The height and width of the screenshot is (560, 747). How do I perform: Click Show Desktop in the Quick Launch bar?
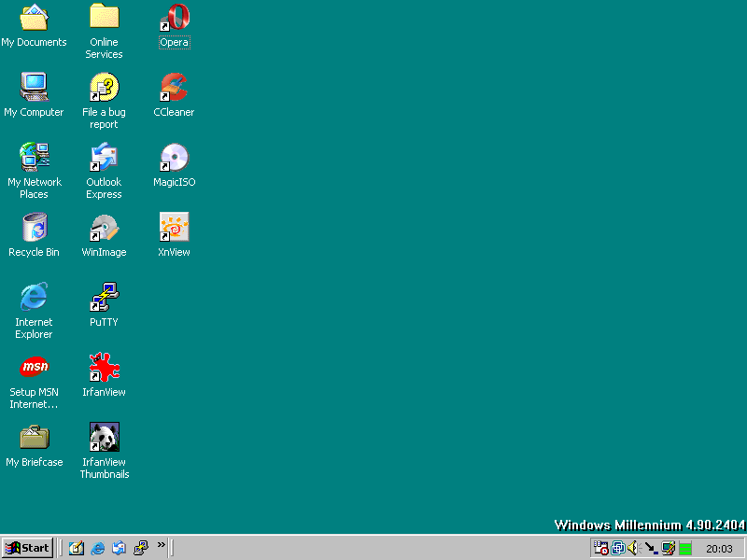[77, 548]
